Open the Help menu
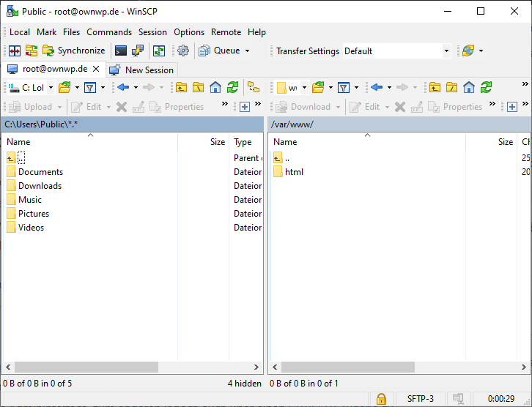532x407 pixels. pos(256,32)
